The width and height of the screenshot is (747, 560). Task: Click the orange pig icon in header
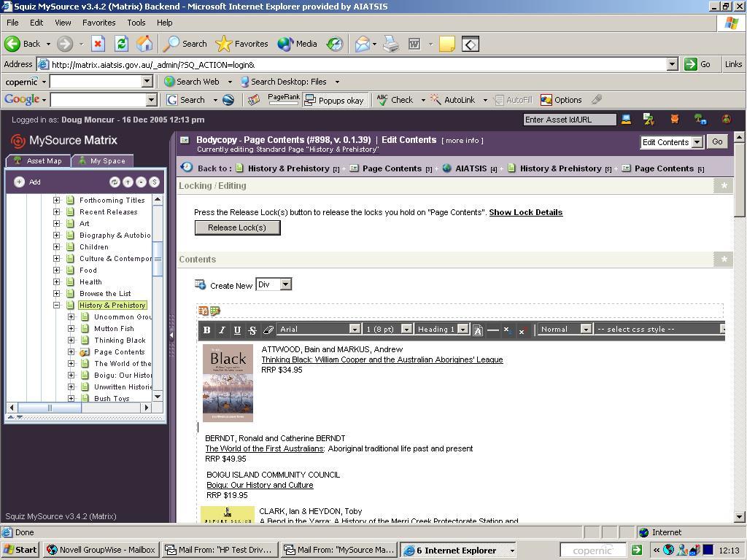pos(675,119)
